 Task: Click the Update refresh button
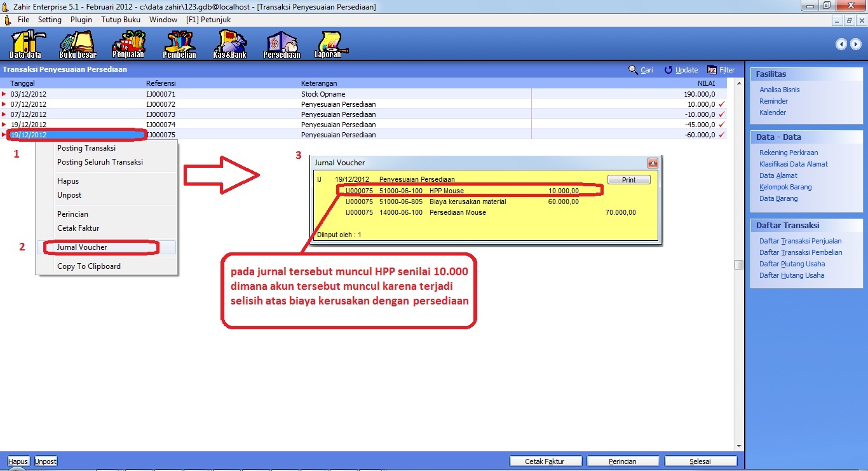coord(681,70)
